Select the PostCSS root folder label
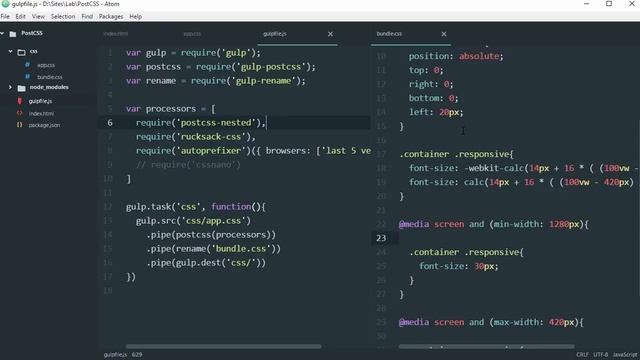Viewport: 640px width, 360px height. tap(32, 33)
